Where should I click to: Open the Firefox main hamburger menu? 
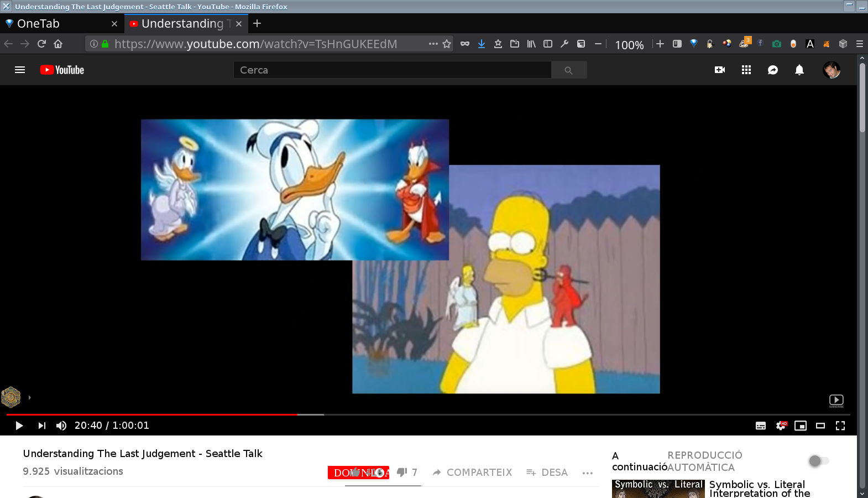(860, 44)
